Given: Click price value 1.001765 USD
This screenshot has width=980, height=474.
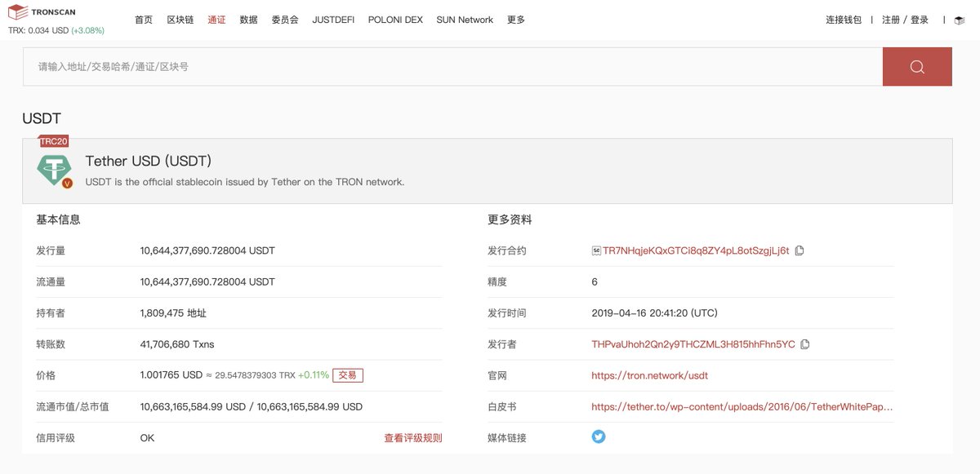Looking at the screenshot, I should click(171, 375).
